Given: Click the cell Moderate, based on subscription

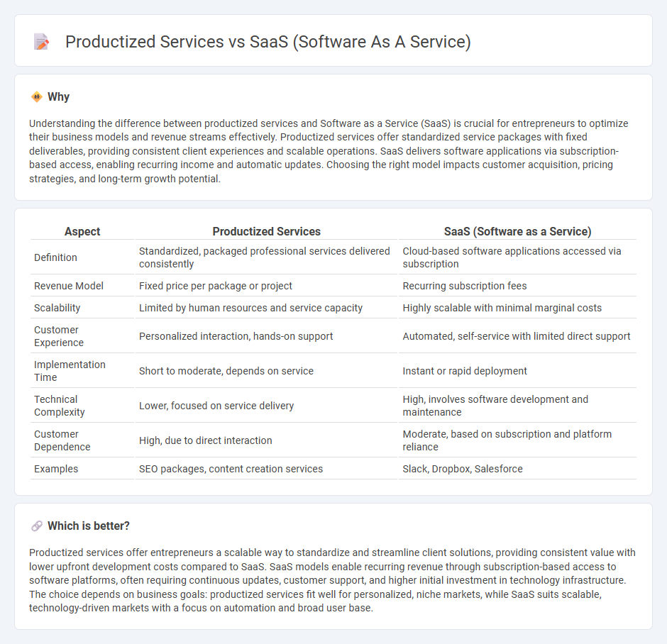Looking at the screenshot, I should pos(507,441).
